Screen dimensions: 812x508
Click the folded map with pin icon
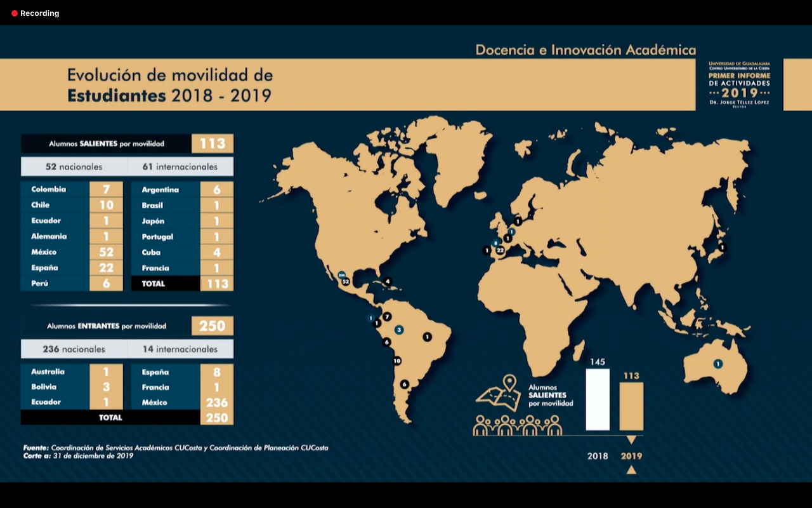point(498,393)
